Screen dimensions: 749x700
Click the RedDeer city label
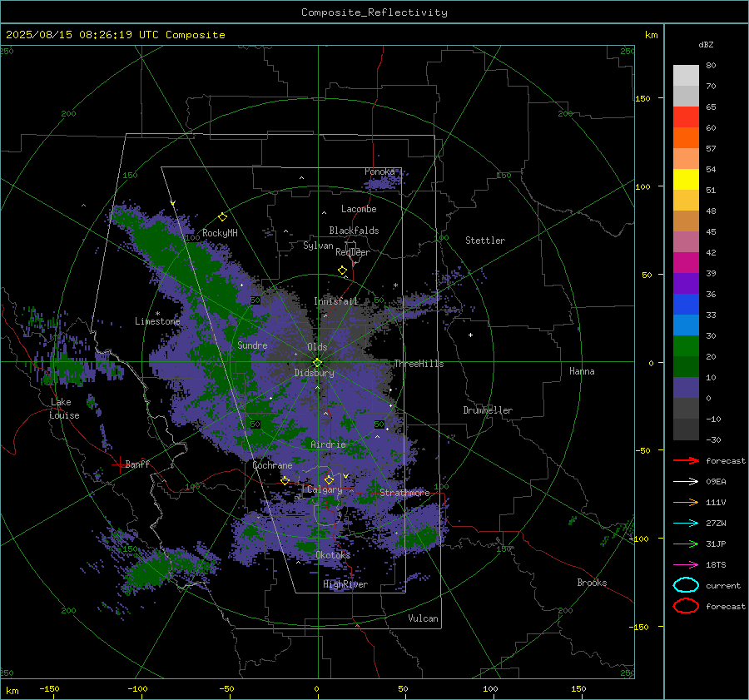[x=353, y=252]
